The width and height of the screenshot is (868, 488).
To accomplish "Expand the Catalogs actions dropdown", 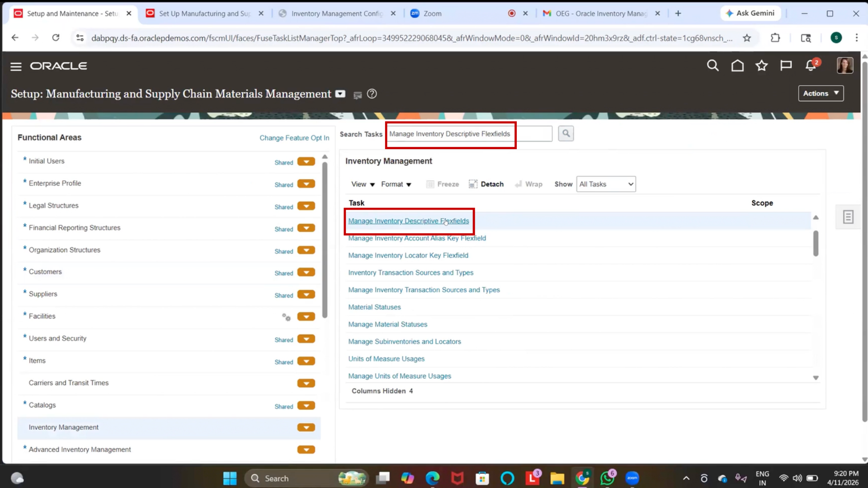I will coord(306,405).
